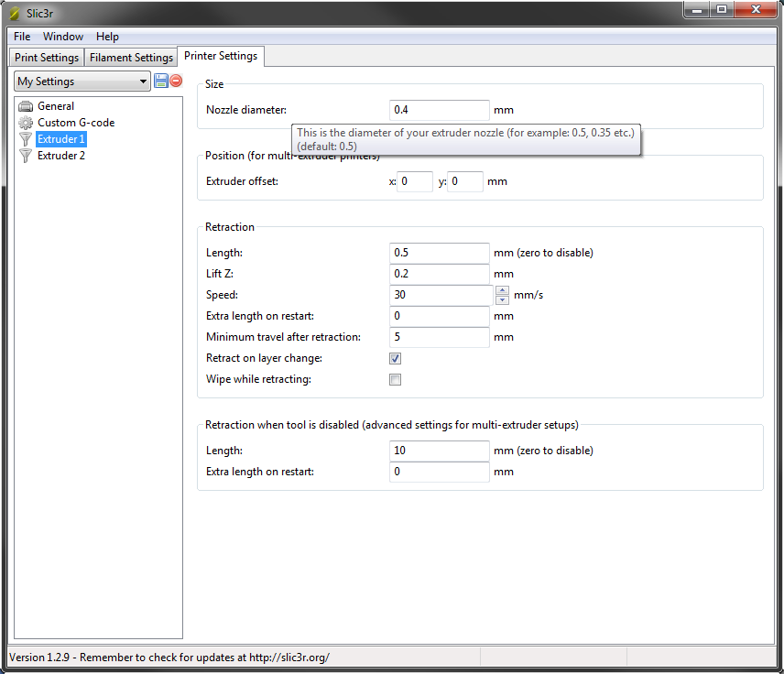Click the Nozzle diameter input field

(x=440, y=110)
